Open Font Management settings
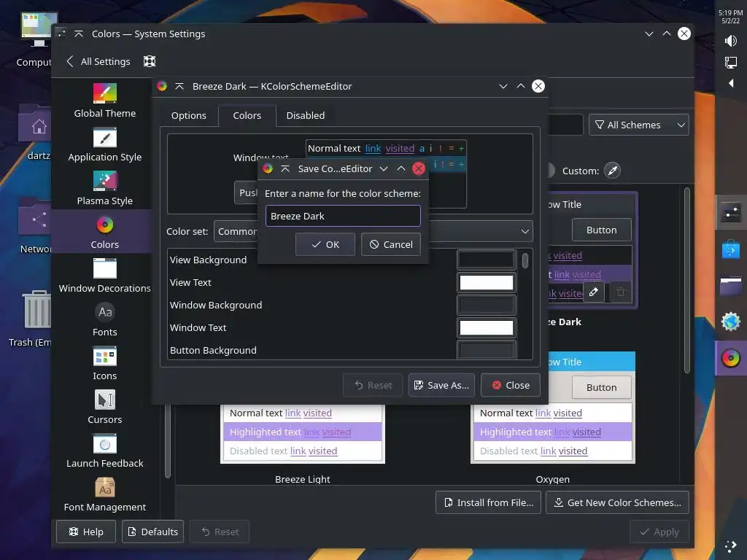 (105, 495)
